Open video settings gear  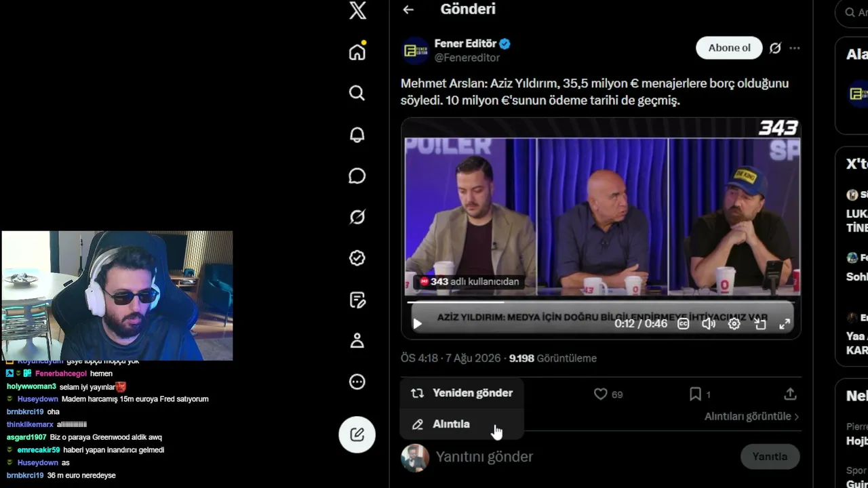[x=734, y=324]
